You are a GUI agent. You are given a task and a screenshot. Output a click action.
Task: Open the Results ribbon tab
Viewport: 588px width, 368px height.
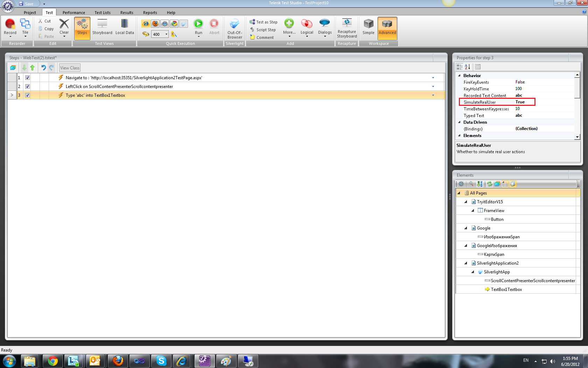127,13
